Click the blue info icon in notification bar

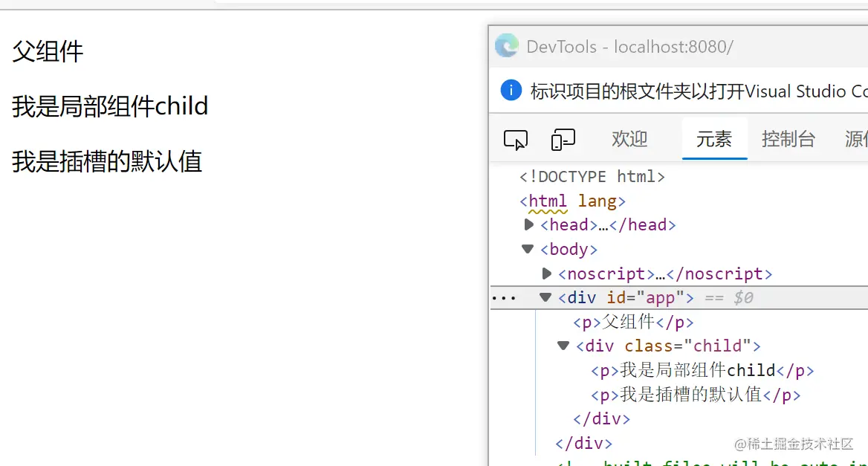[x=511, y=91]
